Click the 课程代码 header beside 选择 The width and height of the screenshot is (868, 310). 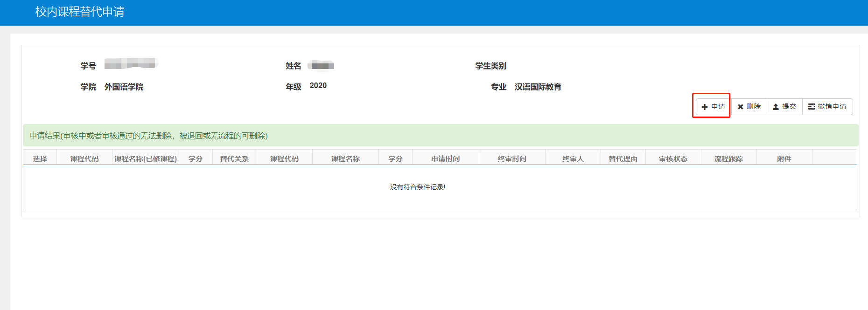pyautogui.click(x=84, y=158)
